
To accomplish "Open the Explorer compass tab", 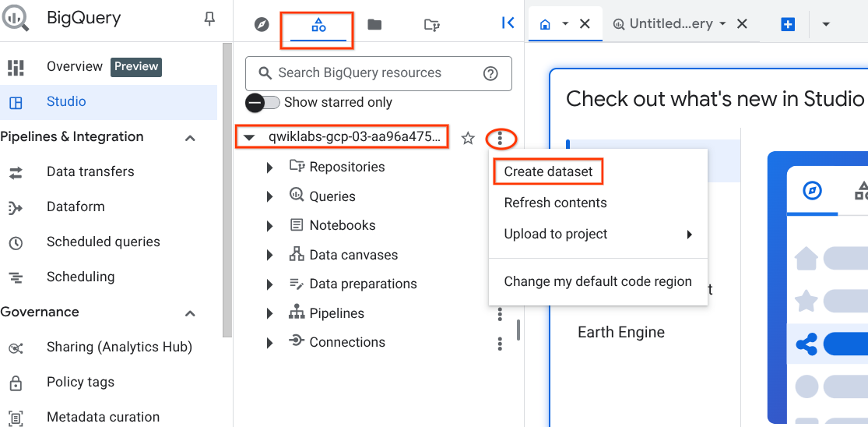I will pos(262,25).
